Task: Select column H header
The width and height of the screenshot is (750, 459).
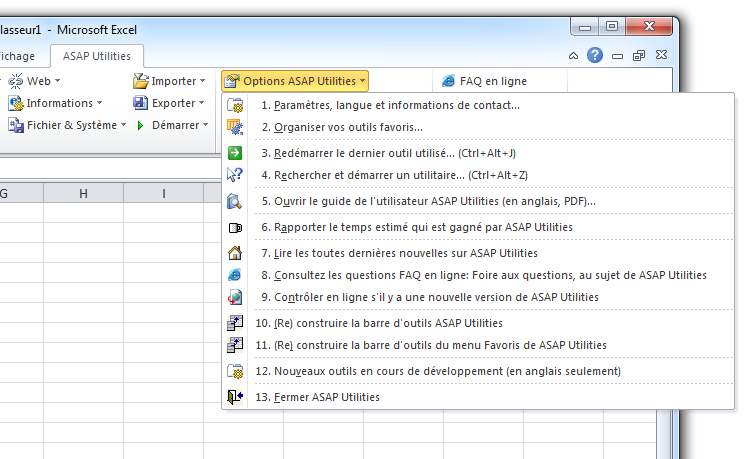Action: click(x=83, y=193)
